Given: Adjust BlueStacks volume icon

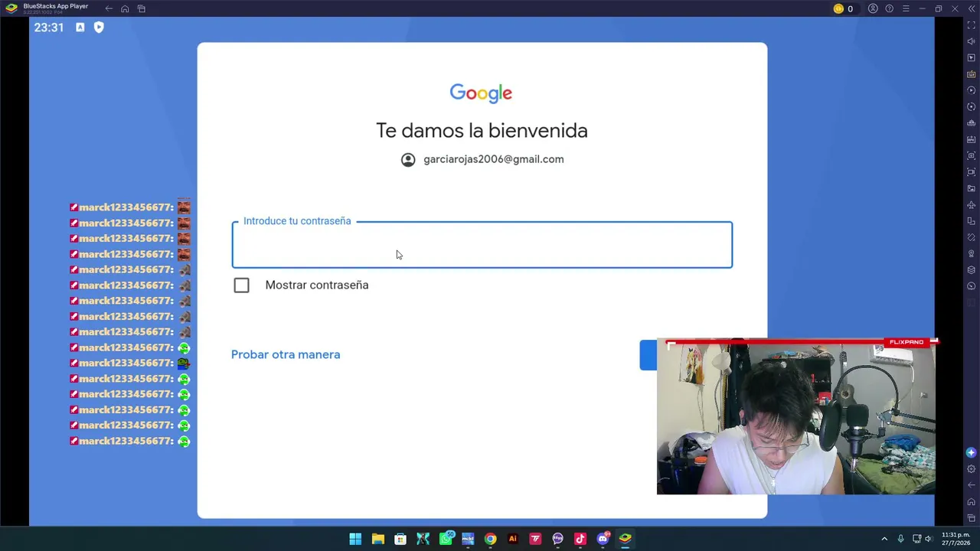Looking at the screenshot, I should click(972, 41).
